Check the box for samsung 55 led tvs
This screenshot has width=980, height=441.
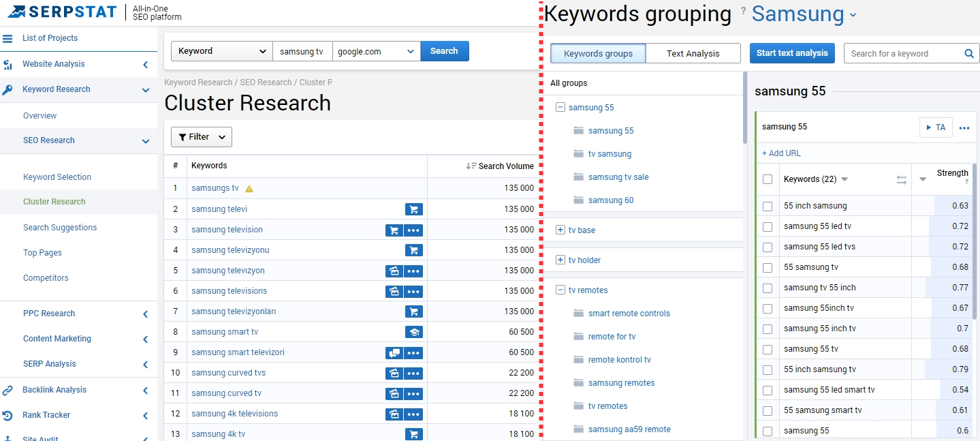pyautogui.click(x=768, y=247)
